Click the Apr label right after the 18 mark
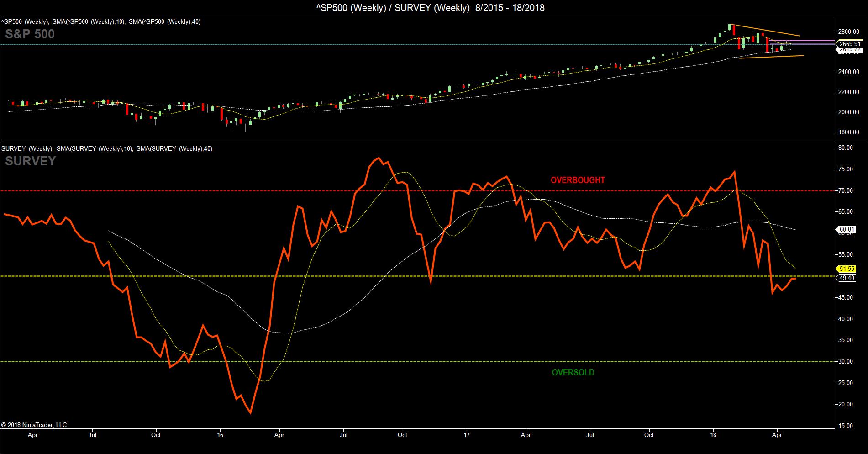Screen dimensions: 868x454 point(777,435)
